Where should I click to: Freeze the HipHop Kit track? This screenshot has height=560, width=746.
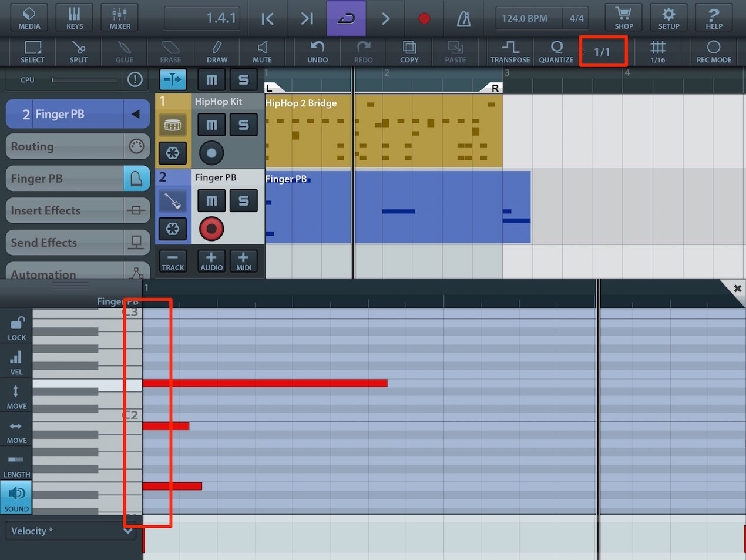(173, 153)
